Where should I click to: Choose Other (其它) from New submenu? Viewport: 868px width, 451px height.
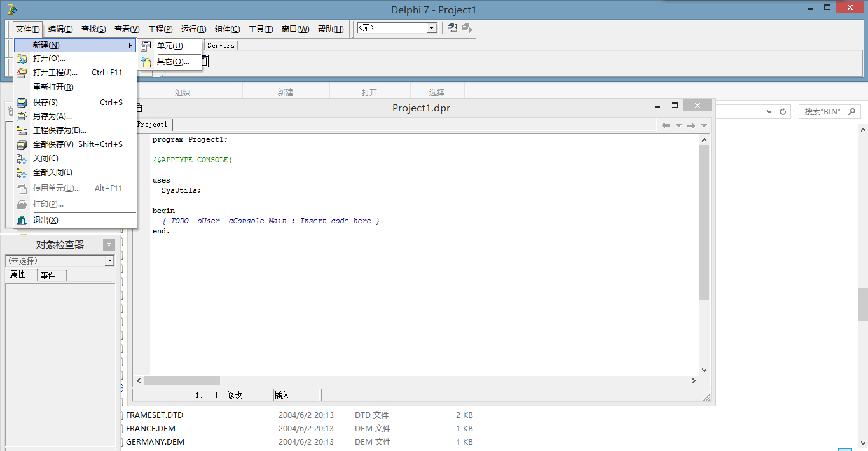172,62
